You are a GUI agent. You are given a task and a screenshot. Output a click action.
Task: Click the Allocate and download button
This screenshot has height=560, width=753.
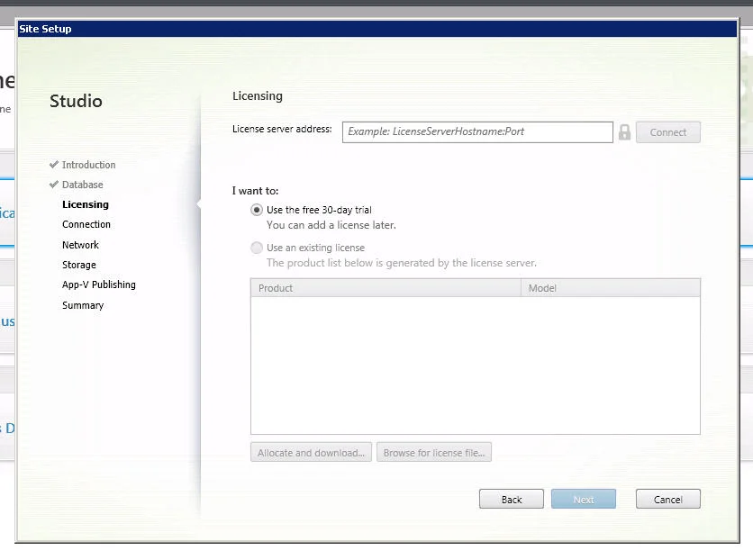(x=311, y=453)
